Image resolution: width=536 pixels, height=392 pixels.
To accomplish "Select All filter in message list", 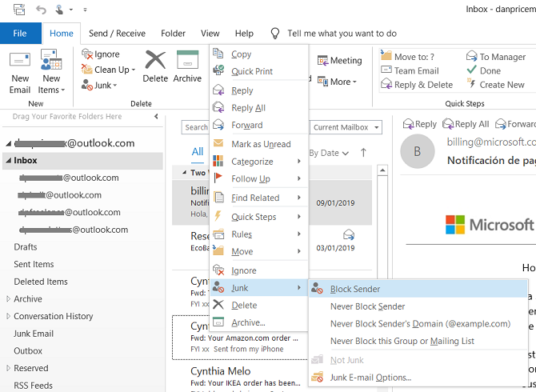I will [198, 151].
